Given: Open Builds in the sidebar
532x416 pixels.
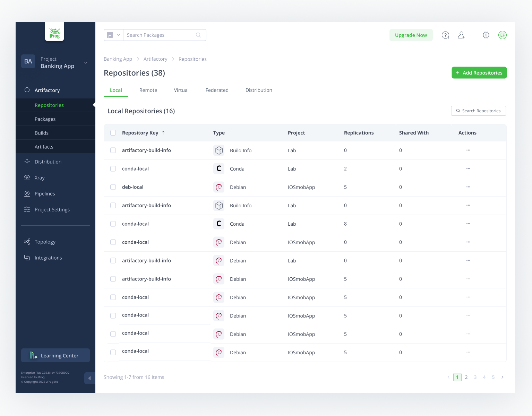Looking at the screenshot, I should (55, 133).
